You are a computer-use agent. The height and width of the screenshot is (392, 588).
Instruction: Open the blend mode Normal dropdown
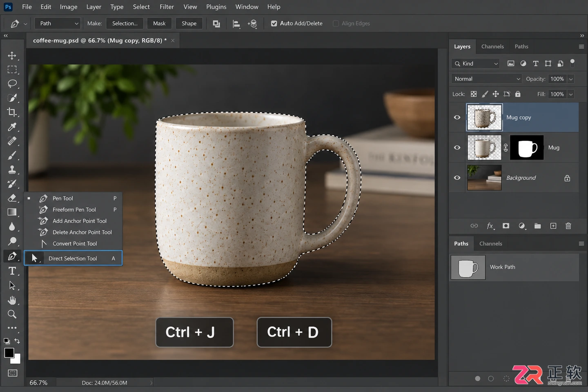pos(487,79)
